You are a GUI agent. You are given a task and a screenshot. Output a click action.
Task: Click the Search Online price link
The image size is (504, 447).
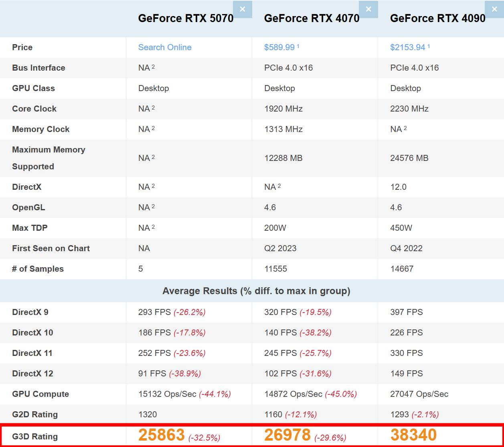tap(165, 47)
